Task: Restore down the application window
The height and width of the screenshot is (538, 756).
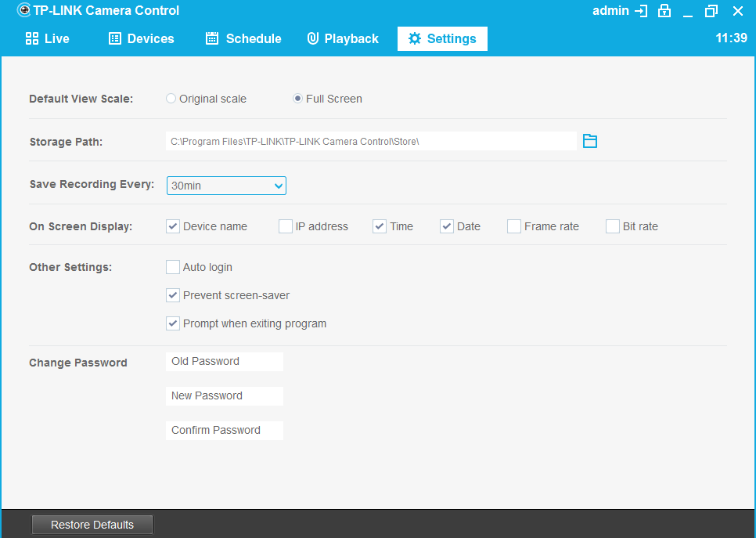Action: pyautogui.click(x=711, y=11)
